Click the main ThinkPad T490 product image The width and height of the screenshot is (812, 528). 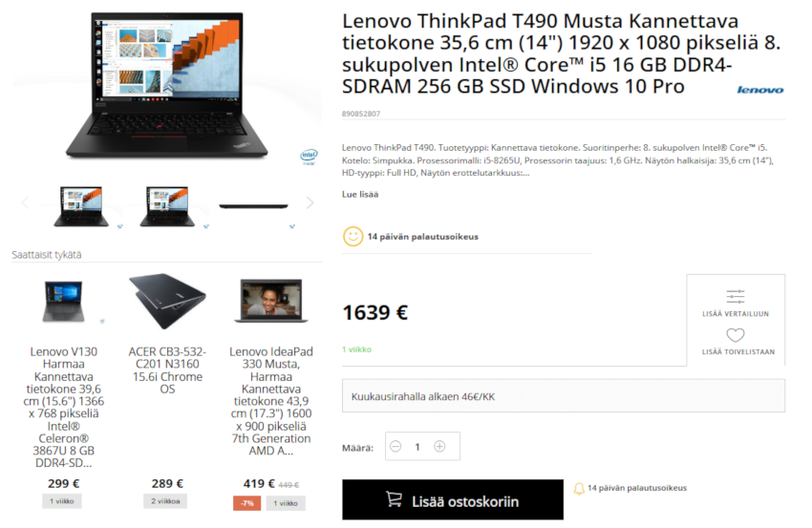point(167,85)
